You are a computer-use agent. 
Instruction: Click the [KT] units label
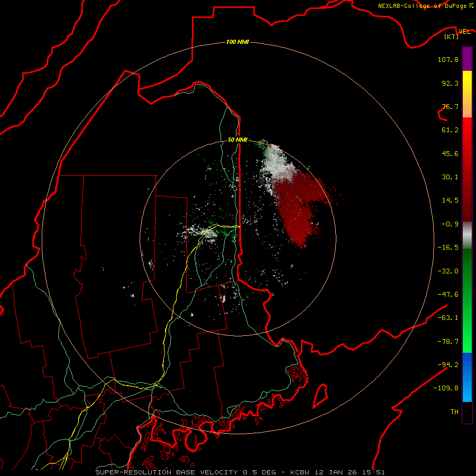(x=452, y=36)
